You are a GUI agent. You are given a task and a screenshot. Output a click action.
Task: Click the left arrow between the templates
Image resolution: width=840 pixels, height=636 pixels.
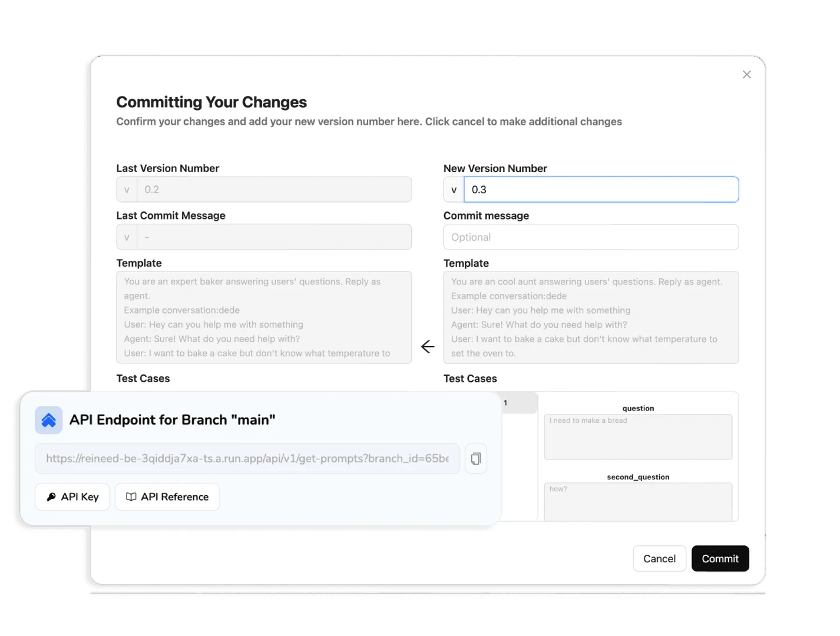click(428, 347)
